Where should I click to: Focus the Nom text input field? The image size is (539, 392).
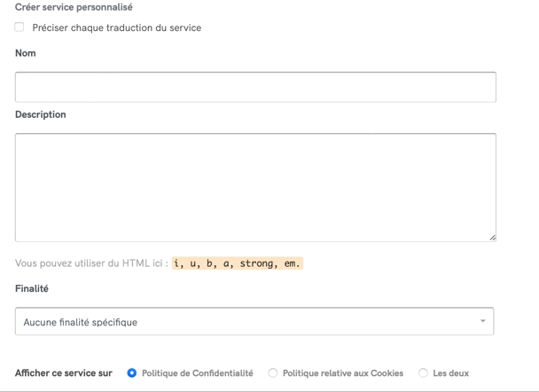point(255,87)
